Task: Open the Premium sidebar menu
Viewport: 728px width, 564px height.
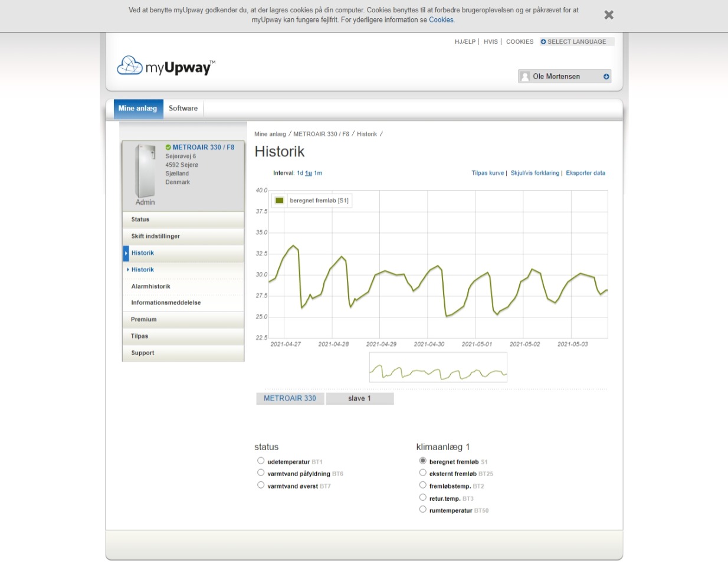Action: [183, 320]
